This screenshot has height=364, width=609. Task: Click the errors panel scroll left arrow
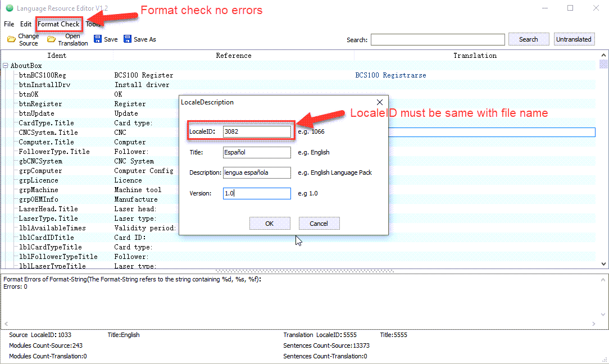[6, 324]
